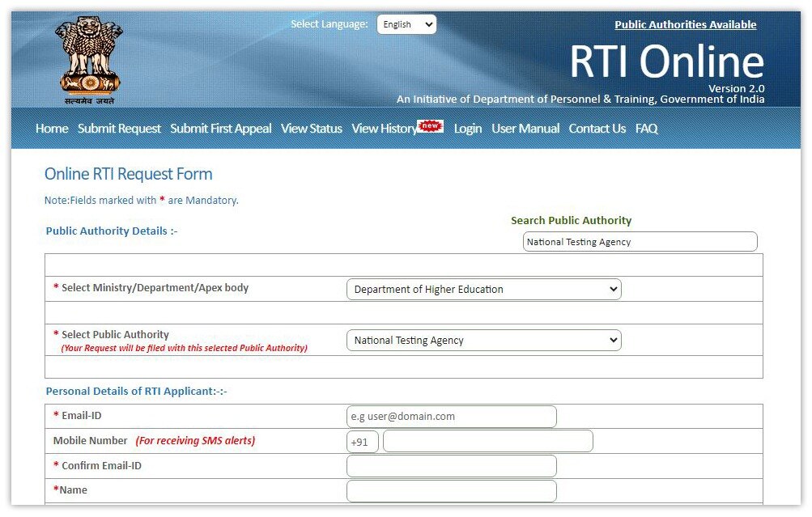Open View Status from the navigation bar
This screenshot has width=812, height=517.
(x=311, y=129)
